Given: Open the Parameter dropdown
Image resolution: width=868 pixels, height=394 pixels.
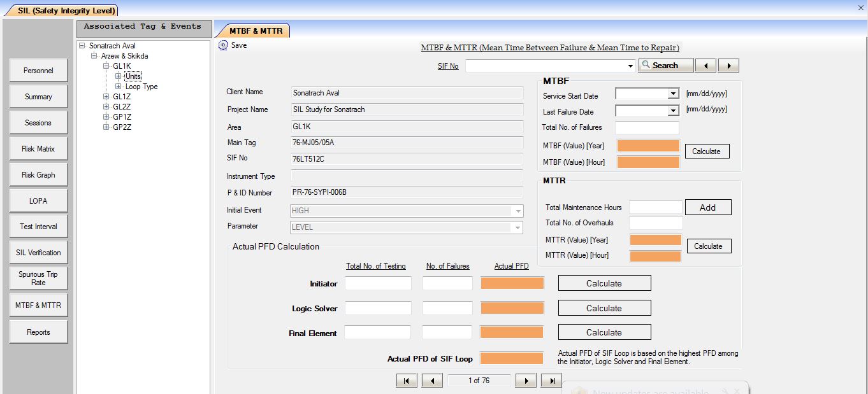Looking at the screenshot, I should pyautogui.click(x=518, y=227).
